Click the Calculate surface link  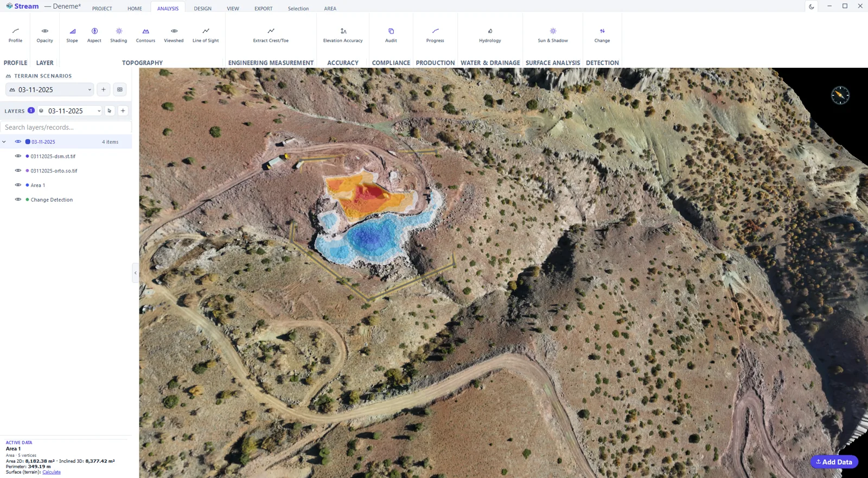pyautogui.click(x=52, y=472)
